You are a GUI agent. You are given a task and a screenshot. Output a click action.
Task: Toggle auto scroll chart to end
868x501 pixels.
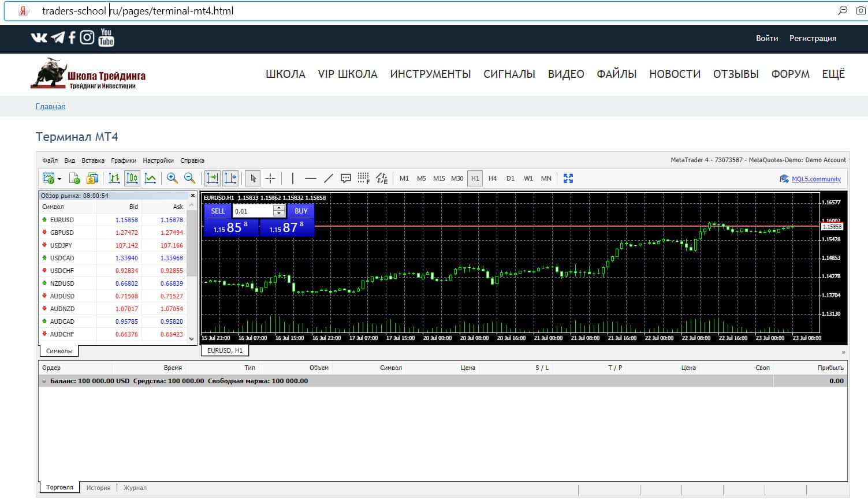pos(213,178)
